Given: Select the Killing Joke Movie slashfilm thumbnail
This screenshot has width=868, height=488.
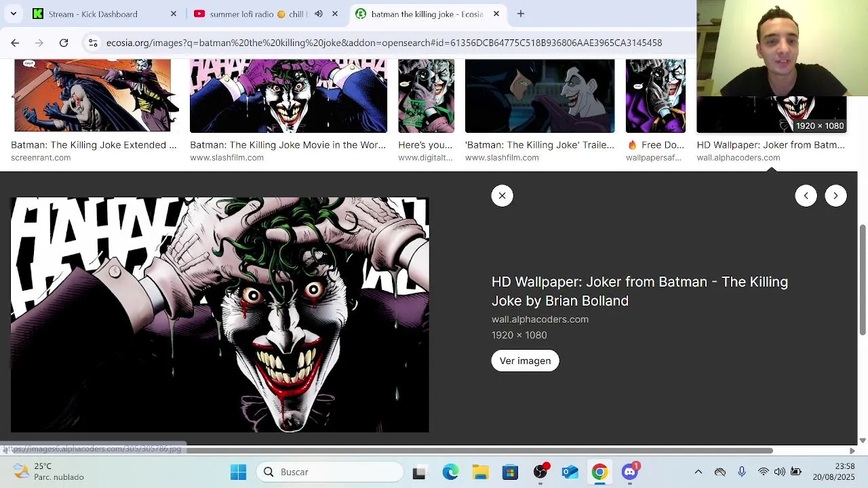Looking at the screenshot, I should coord(288,96).
